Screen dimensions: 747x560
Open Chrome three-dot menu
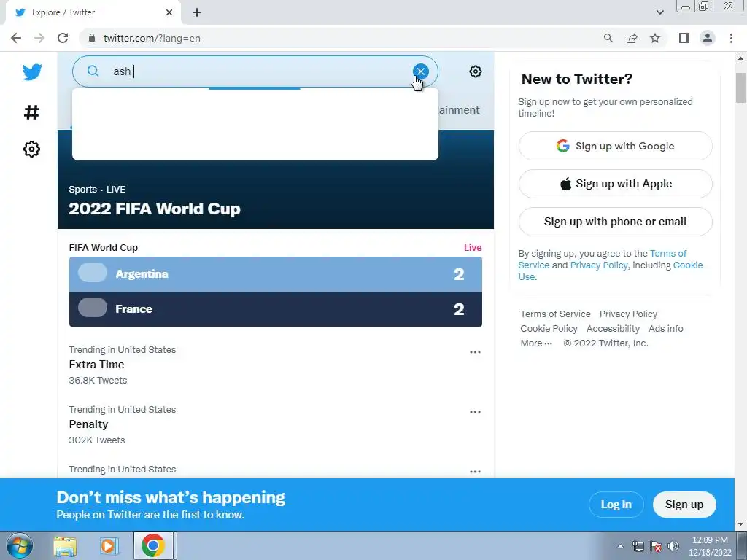tap(731, 38)
